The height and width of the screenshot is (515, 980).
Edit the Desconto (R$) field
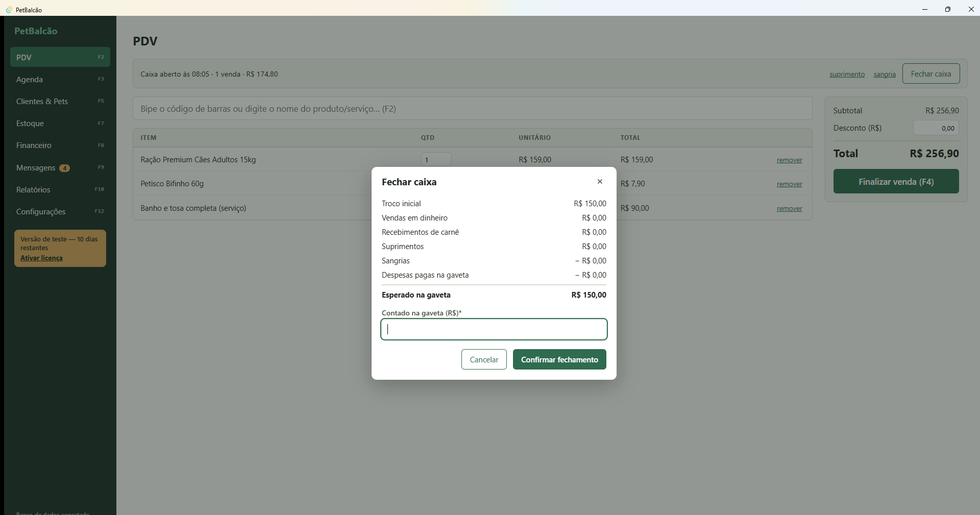click(936, 128)
